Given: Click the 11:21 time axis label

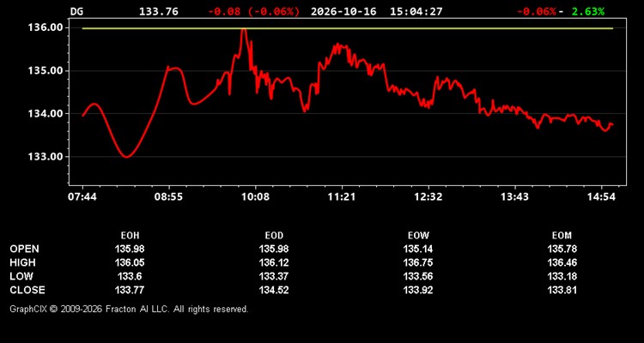Looking at the screenshot, I should [342, 197].
